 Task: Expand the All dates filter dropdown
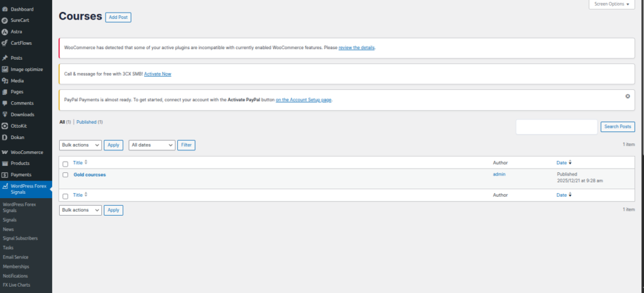pos(152,145)
